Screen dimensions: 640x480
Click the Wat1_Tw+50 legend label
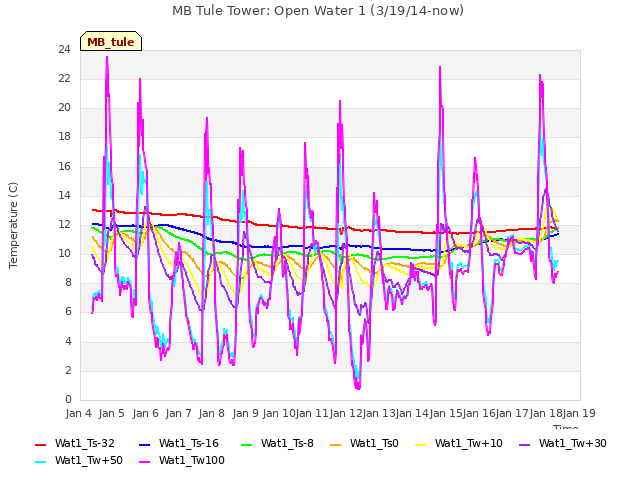pyautogui.click(x=89, y=460)
